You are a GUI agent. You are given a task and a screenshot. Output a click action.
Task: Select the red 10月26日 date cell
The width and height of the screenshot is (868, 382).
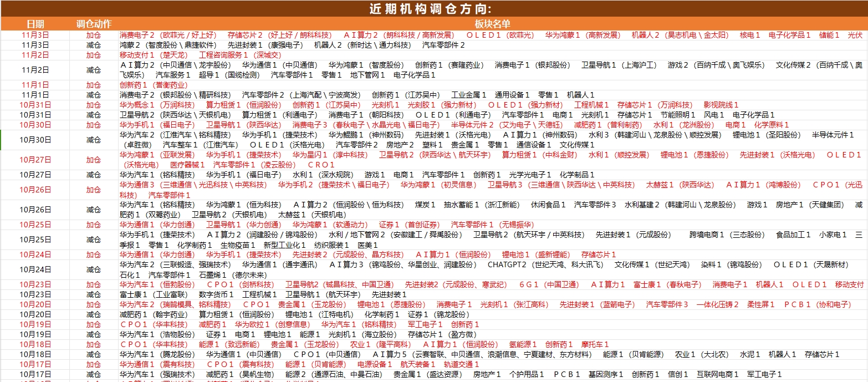[35, 190]
